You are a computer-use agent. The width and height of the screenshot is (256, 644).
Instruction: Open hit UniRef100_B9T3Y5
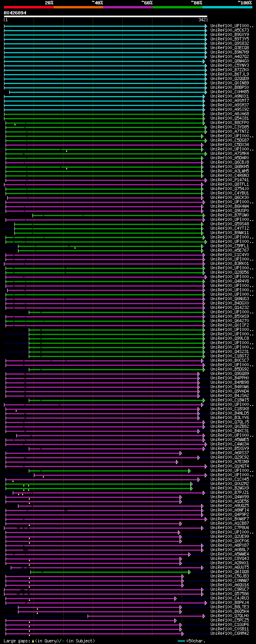point(230,39)
